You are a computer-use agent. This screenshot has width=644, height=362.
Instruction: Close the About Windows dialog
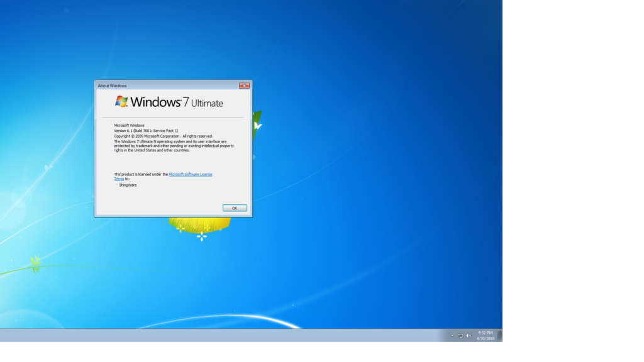(x=244, y=85)
